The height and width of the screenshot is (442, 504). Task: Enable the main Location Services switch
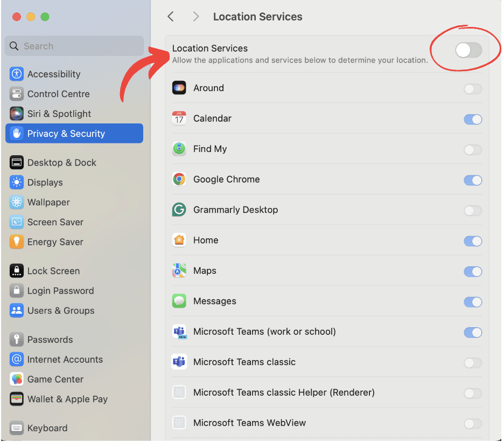tap(468, 50)
